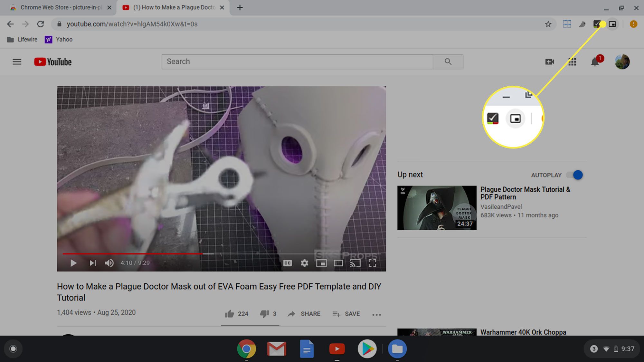Image resolution: width=644 pixels, height=362 pixels.
Task: Switch player to theater mode
Action: click(x=338, y=263)
